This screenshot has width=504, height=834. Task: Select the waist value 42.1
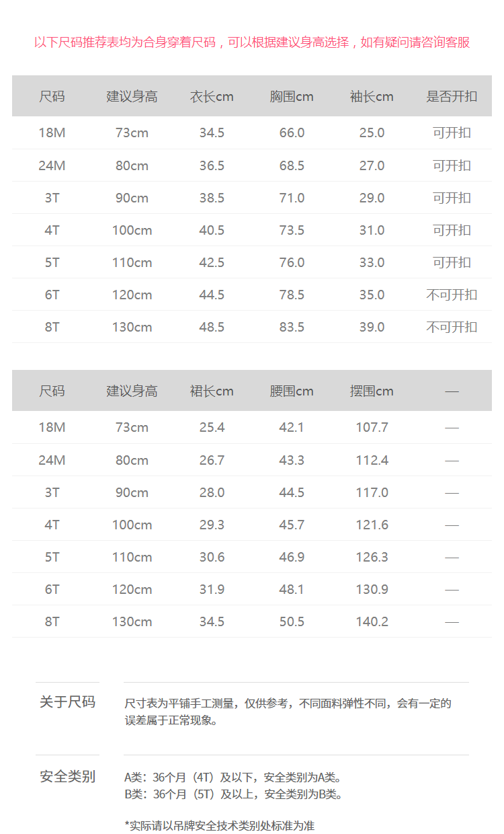292,428
